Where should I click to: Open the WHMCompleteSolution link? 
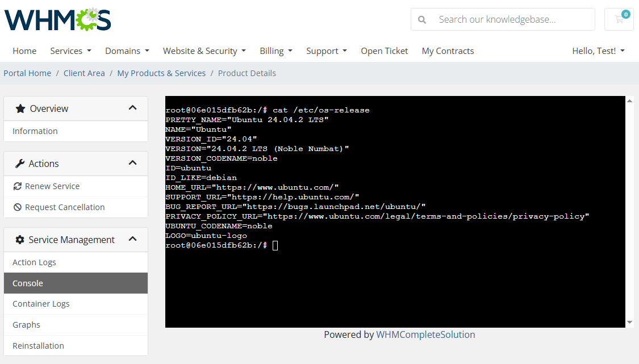point(425,334)
